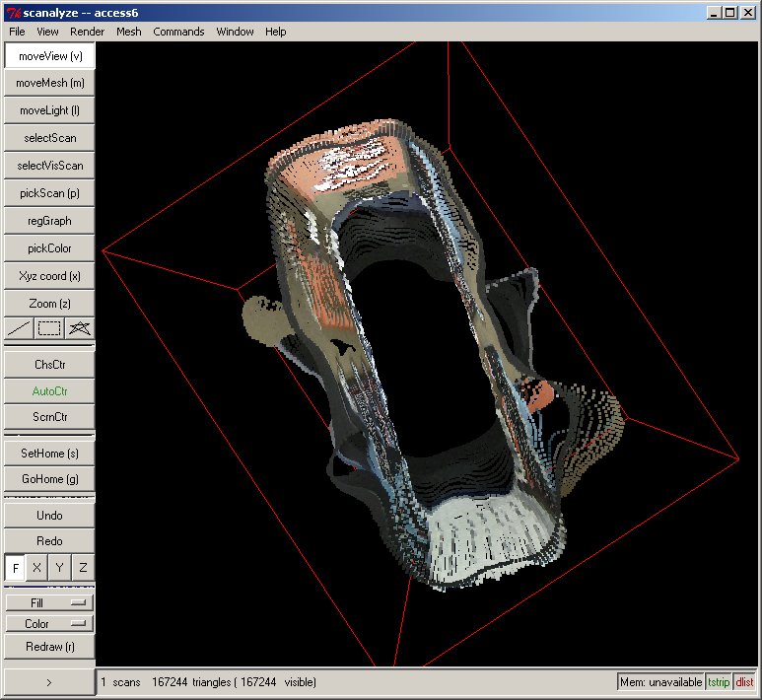Toggle the Y axis rotation constraint
The width and height of the screenshot is (762, 700).
click(60, 568)
